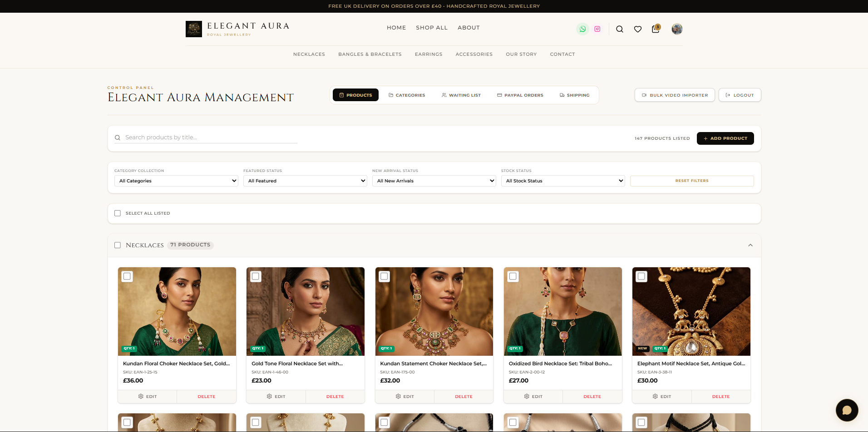Switch to the Categories tab
Viewport: 868px width, 432px height.
407,95
